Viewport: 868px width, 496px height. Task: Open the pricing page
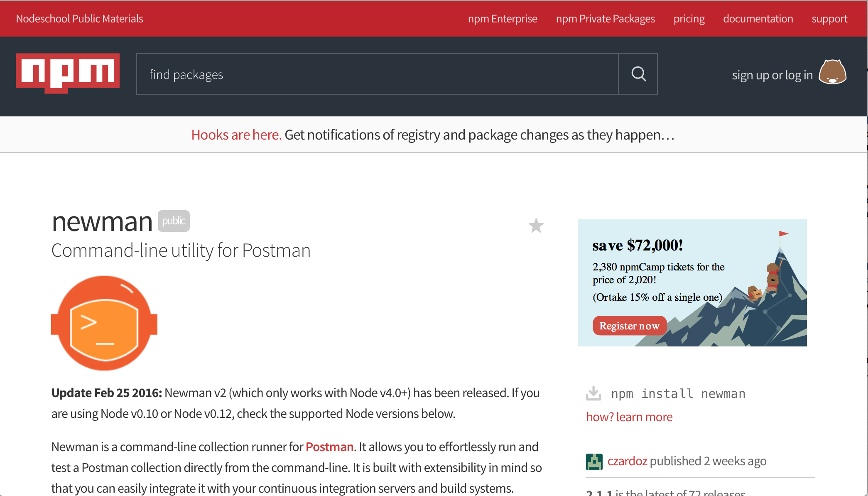click(689, 18)
